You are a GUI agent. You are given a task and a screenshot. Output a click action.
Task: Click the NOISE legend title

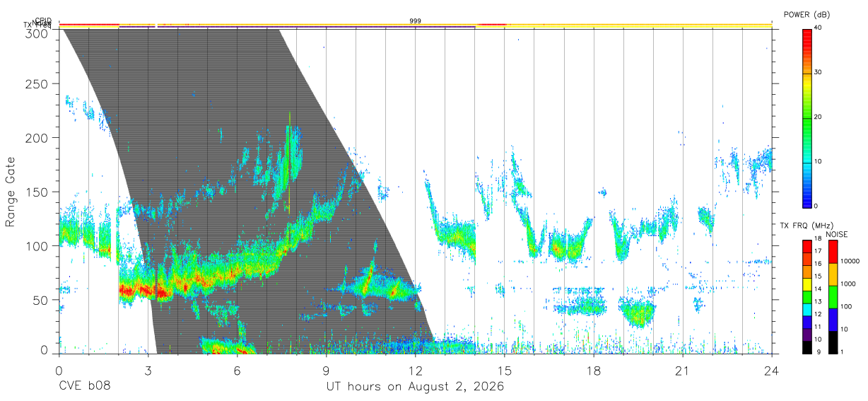836,234
